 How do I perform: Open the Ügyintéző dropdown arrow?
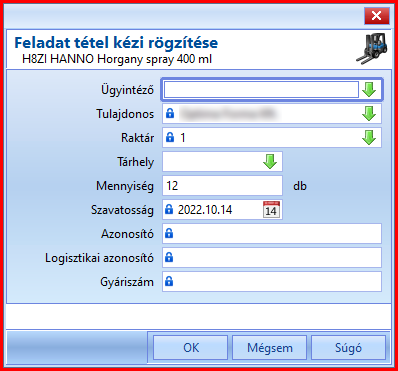pyautogui.click(x=369, y=90)
